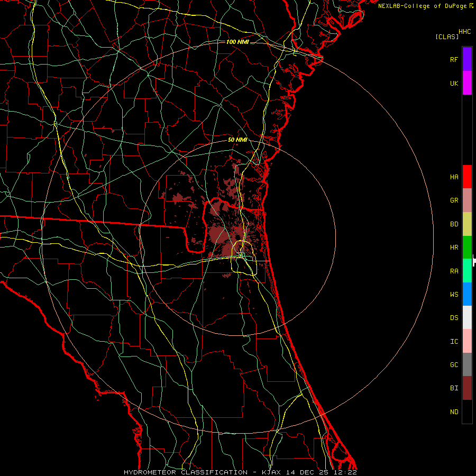This screenshot has width=476, height=476.
Task: Click the WS blue legend swatch
Action: (467, 294)
